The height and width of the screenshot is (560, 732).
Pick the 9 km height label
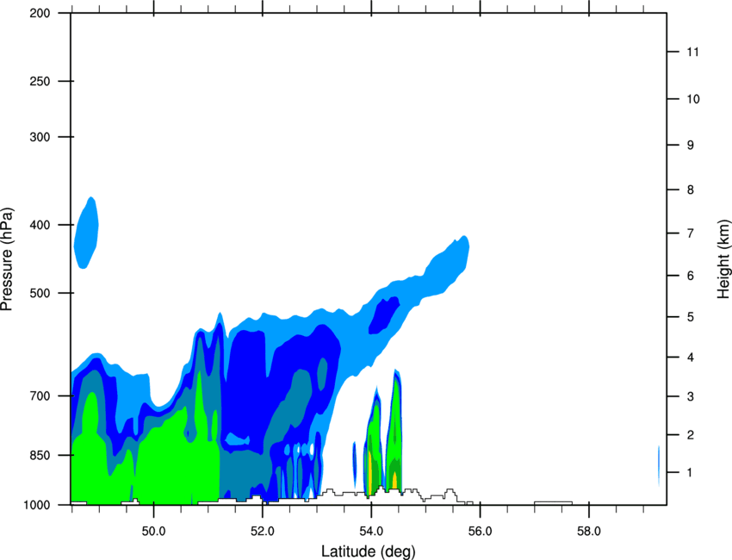(691, 145)
